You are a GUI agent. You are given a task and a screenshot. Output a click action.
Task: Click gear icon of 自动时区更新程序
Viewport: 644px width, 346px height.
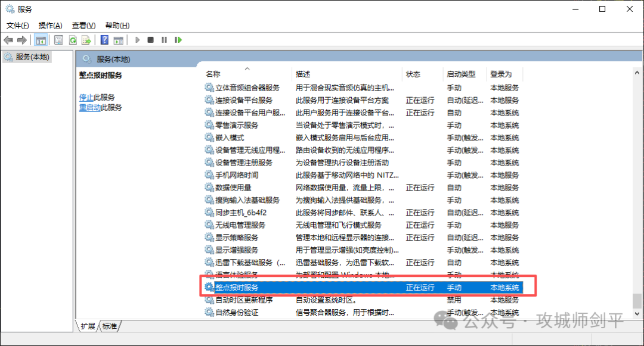click(209, 300)
